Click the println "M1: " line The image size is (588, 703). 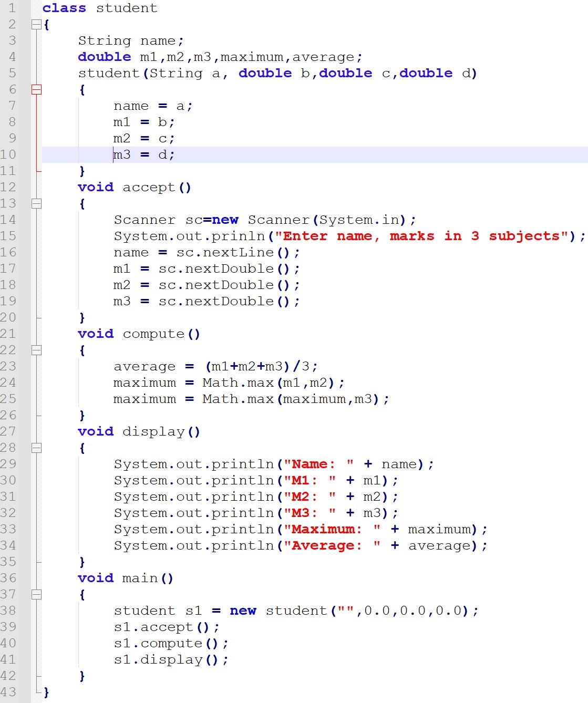(x=256, y=480)
